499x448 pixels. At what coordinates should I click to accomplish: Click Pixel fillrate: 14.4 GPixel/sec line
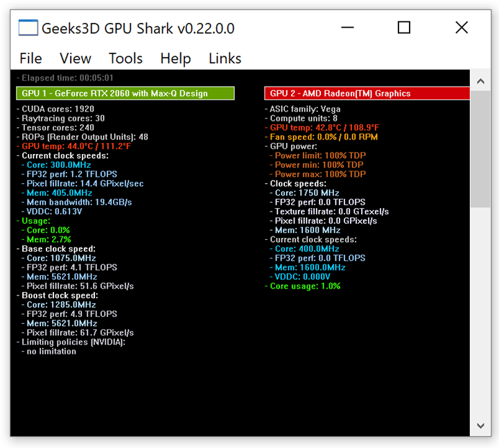82,183
